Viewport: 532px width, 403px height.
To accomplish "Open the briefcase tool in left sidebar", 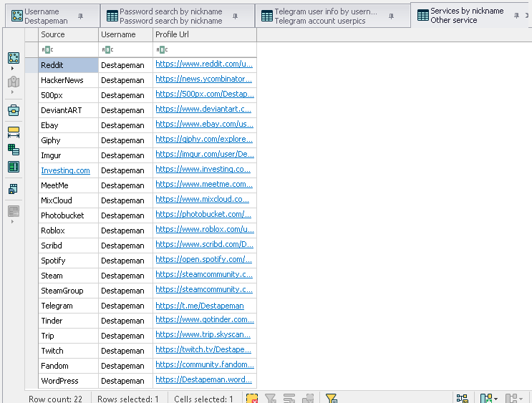I will (14, 110).
